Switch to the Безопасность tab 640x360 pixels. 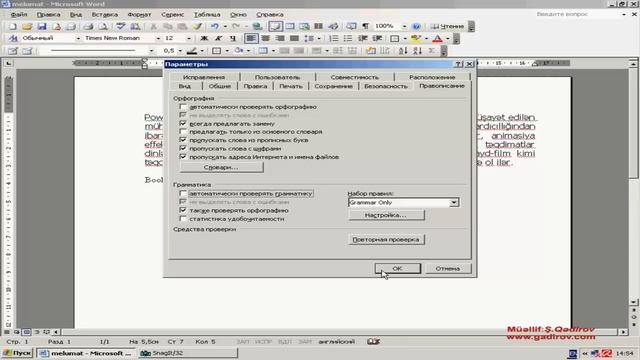[x=386, y=86]
